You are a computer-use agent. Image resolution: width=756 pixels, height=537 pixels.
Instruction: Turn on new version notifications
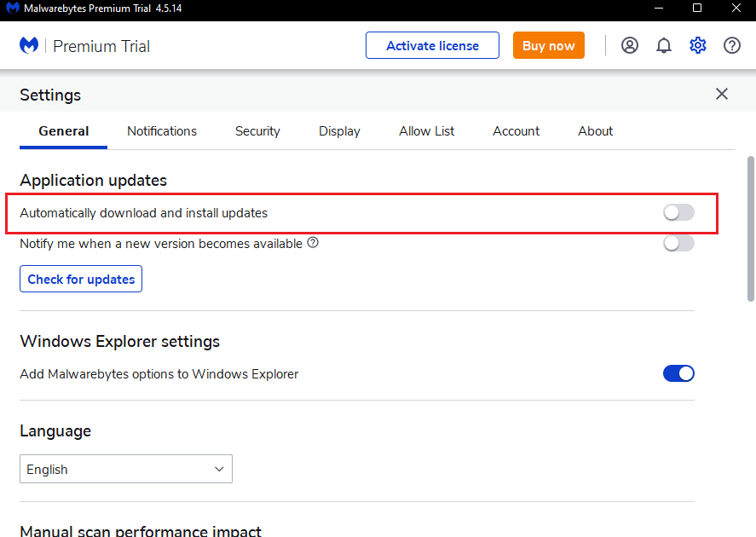678,243
